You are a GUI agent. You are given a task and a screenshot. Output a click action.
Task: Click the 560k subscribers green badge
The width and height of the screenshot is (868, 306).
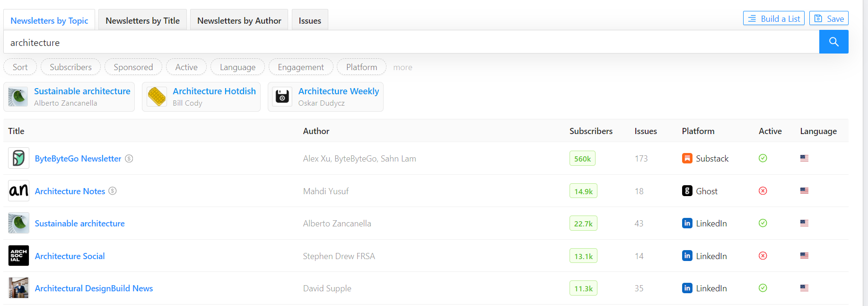tap(582, 159)
